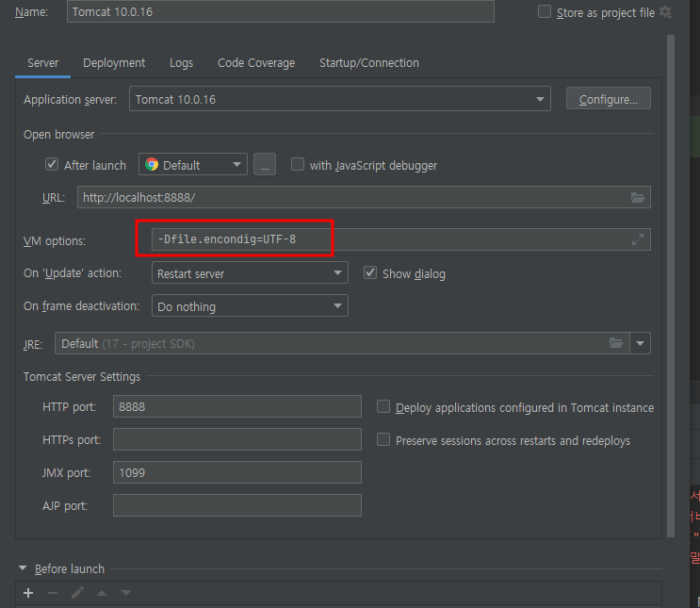This screenshot has width=700, height=608.
Task: Add a Before launch task with plus
Action: tap(28, 593)
